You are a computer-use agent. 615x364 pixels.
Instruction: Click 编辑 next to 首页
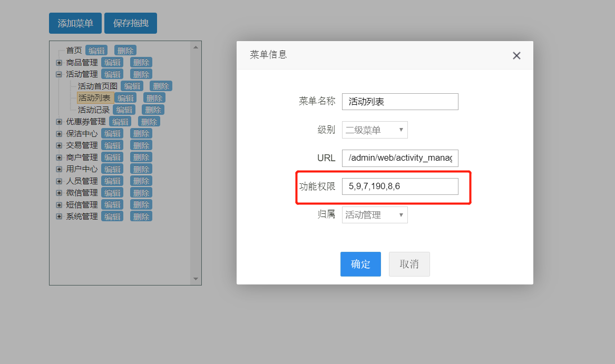pos(96,50)
